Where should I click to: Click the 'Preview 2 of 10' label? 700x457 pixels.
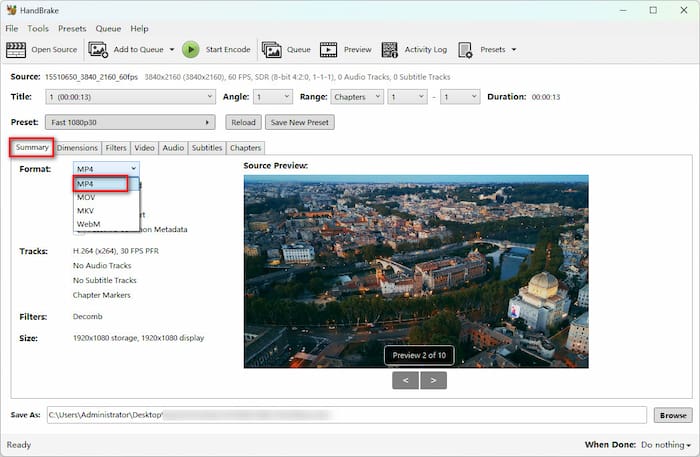(x=419, y=355)
